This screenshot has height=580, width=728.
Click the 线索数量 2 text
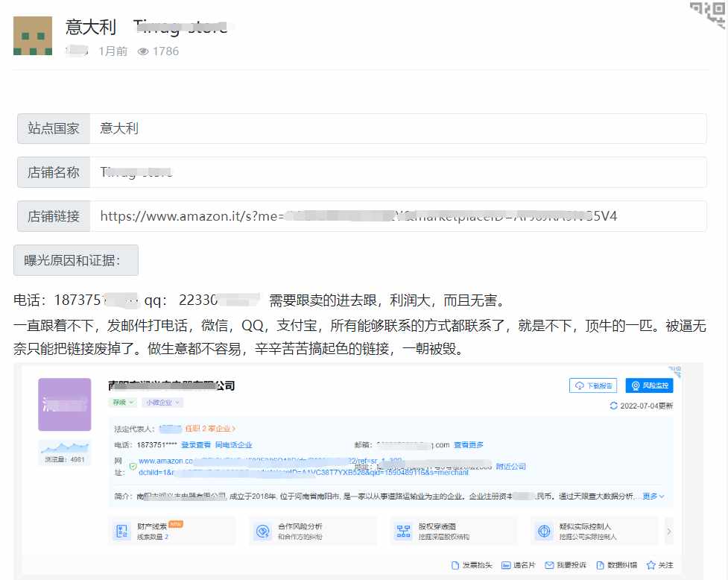point(153,537)
